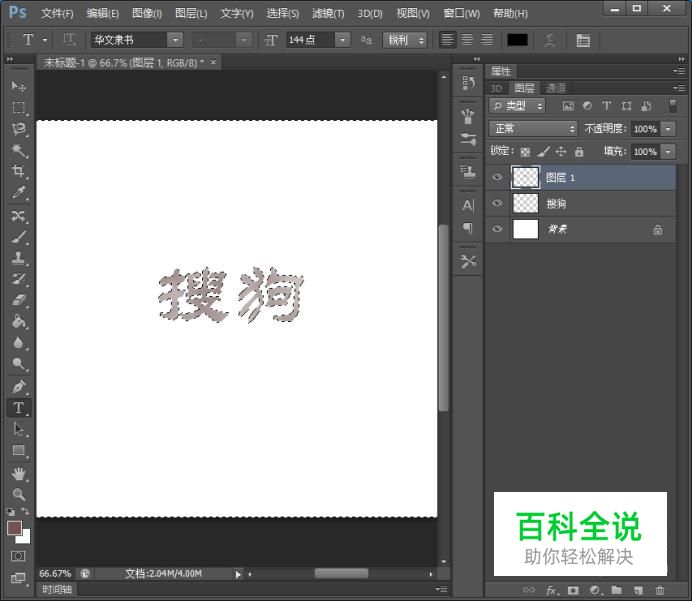Swap foreground and background colors
The height and width of the screenshot is (601, 692).
[25, 511]
